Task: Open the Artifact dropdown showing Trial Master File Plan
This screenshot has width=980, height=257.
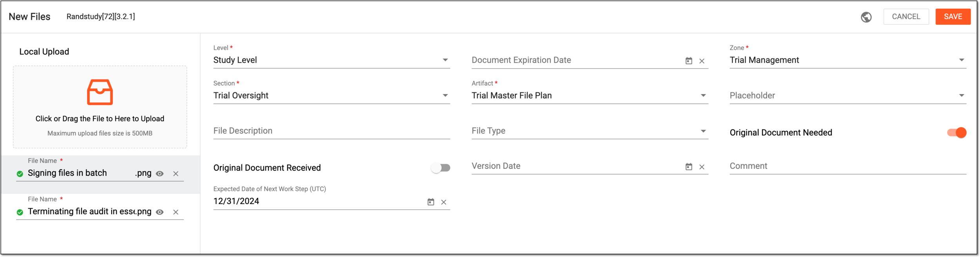Action: point(590,96)
